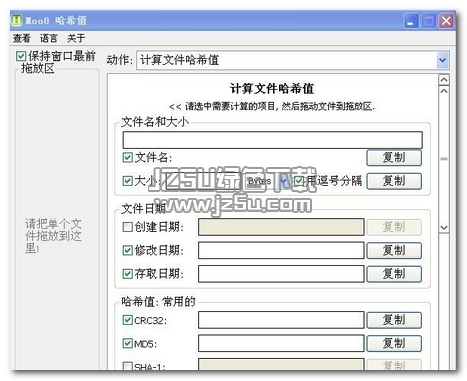This screenshot has height=381, width=467.
Task: Click the 文件日期 group label
Action: pyautogui.click(x=144, y=209)
